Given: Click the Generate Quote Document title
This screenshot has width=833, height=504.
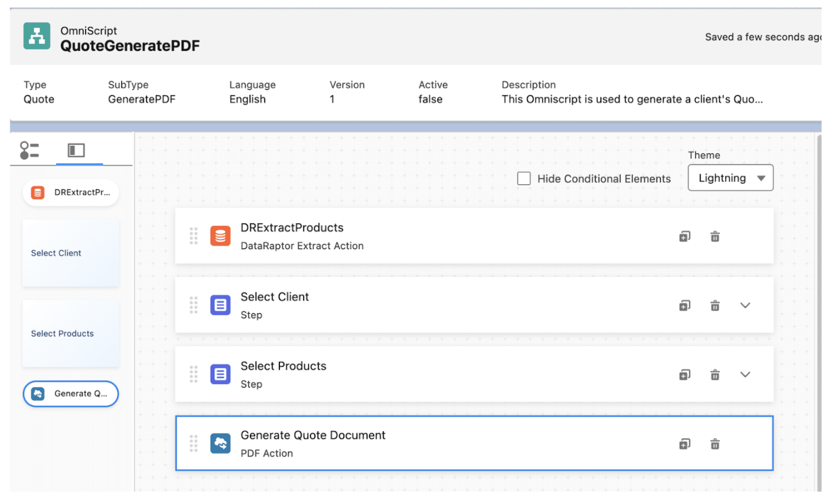Looking at the screenshot, I should [313, 435].
